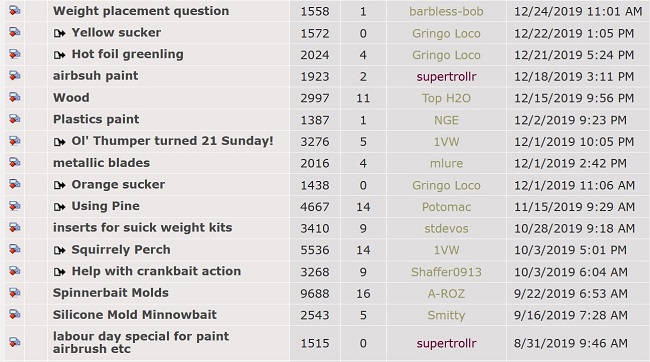Click the thread icon beside labour day special
Screen dimensions: 650x362
click(15, 343)
